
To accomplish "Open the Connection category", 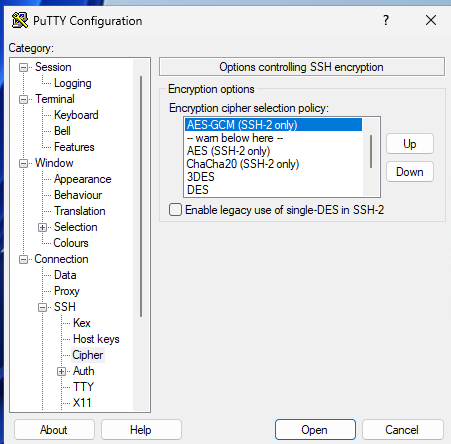I will [61, 259].
